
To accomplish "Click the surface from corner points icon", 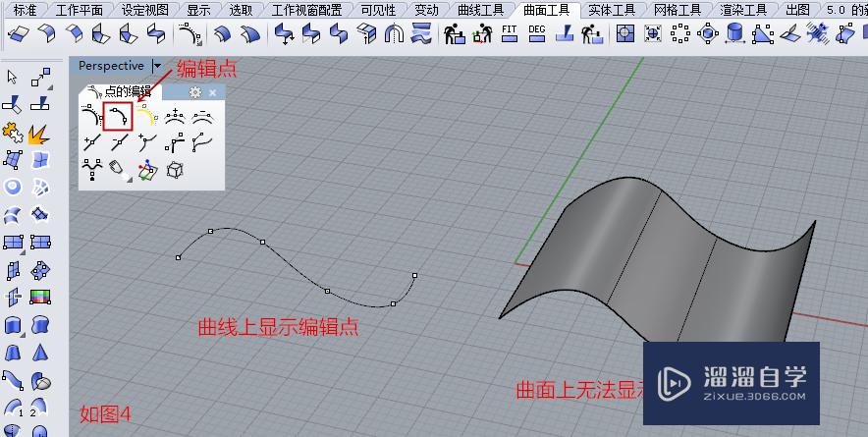I will click(13, 159).
